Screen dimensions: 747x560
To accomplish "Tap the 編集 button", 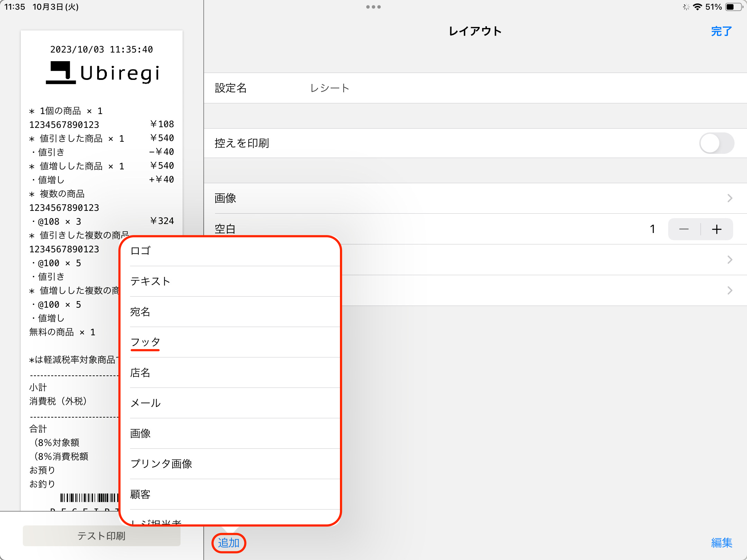I will coord(721,543).
